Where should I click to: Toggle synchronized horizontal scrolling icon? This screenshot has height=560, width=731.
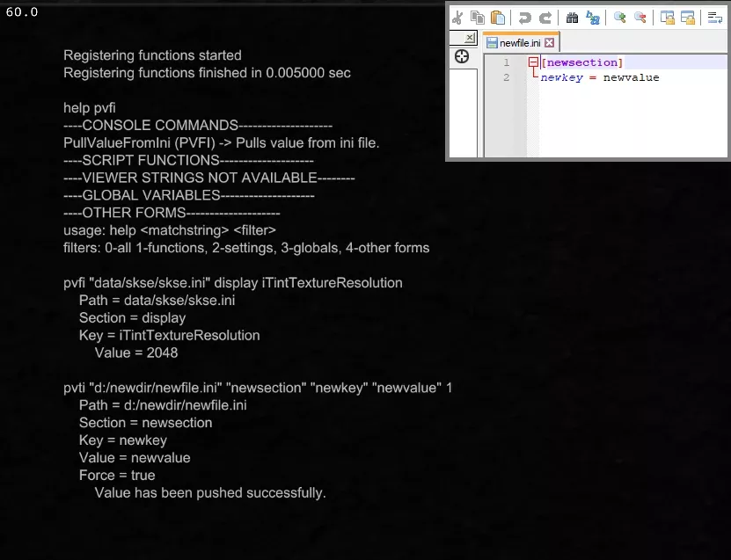(x=688, y=18)
